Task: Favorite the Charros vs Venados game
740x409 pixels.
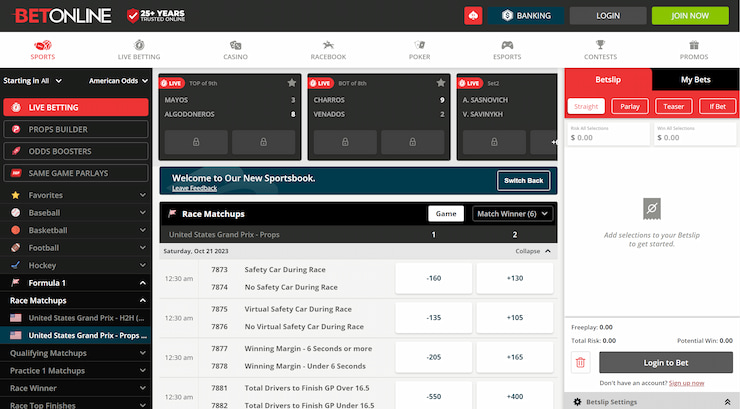Action: tap(441, 83)
